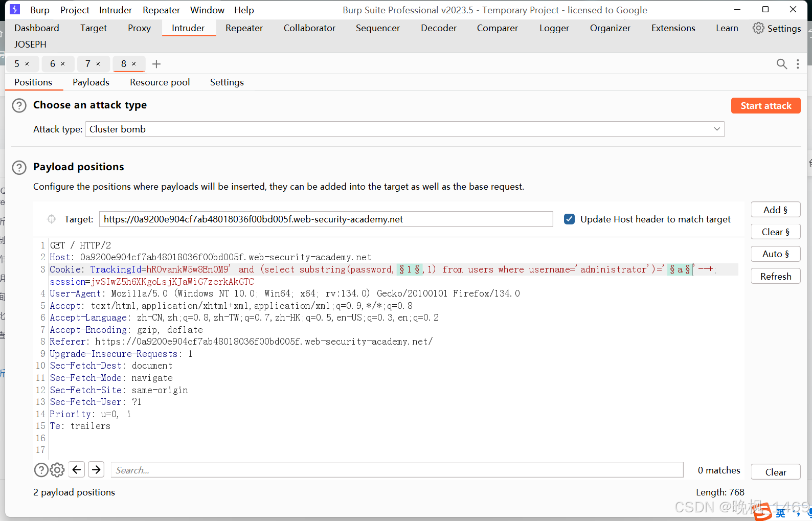Screen dimensions: 812x521
Task: Switch to the Proxy tab
Action: [x=139, y=28]
